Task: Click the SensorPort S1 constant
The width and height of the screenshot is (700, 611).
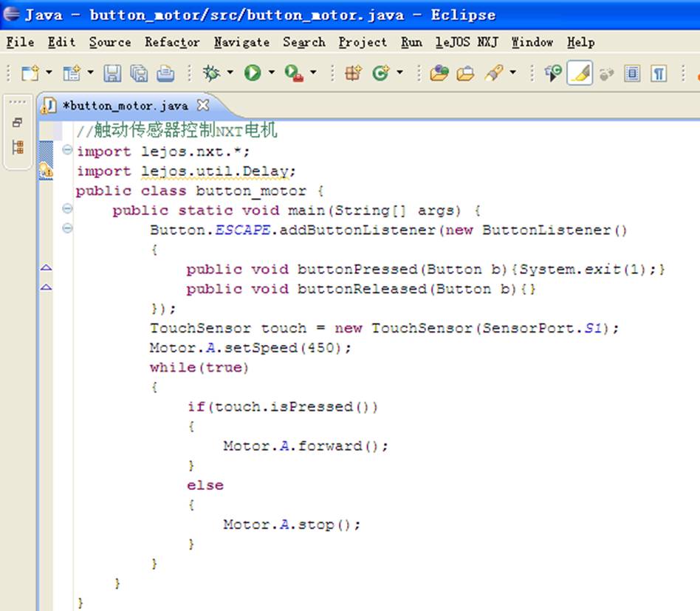Action: 594,328
